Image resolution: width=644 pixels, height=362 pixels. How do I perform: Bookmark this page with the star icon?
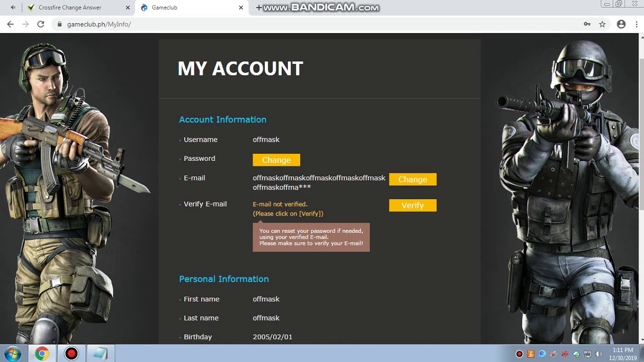pyautogui.click(x=602, y=24)
